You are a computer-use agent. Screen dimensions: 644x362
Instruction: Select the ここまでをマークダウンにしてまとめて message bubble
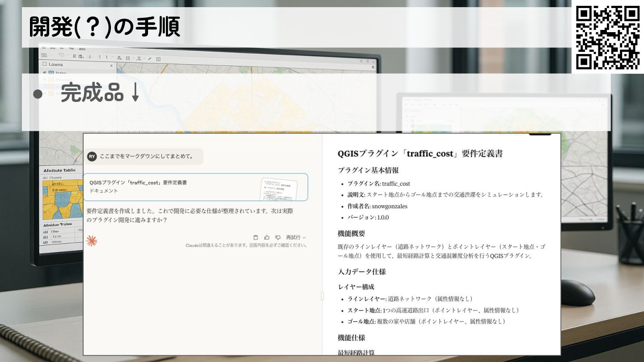pyautogui.click(x=147, y=156)
